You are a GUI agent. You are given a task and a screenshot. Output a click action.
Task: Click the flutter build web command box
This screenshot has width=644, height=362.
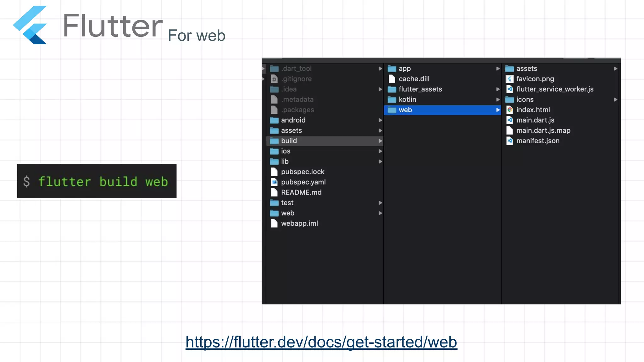click(x=97, y=181)
